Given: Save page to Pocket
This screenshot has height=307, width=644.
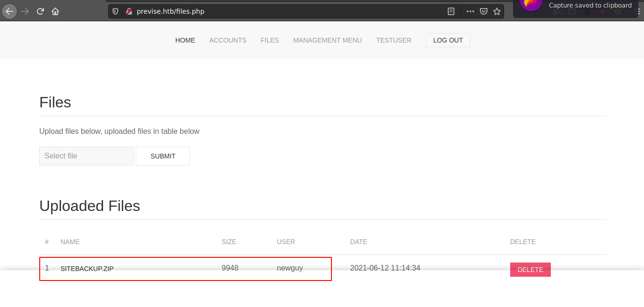Looking at the screenshot, I should [484, 11].
